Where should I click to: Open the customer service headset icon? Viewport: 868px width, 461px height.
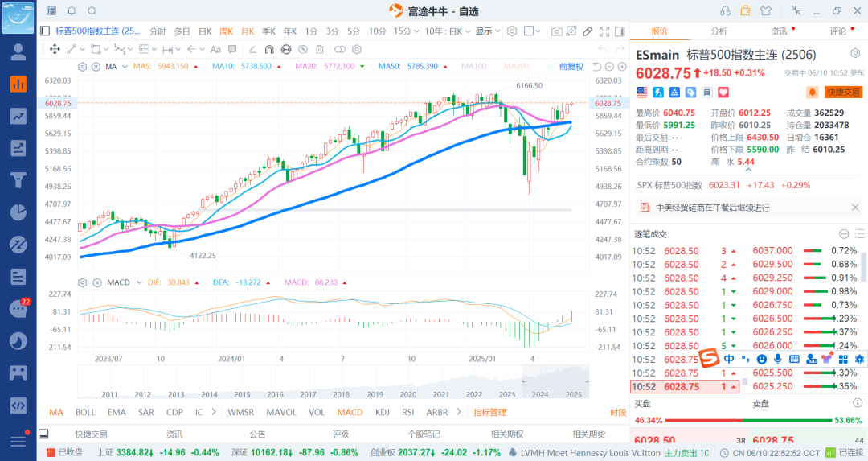pos(725,10)
